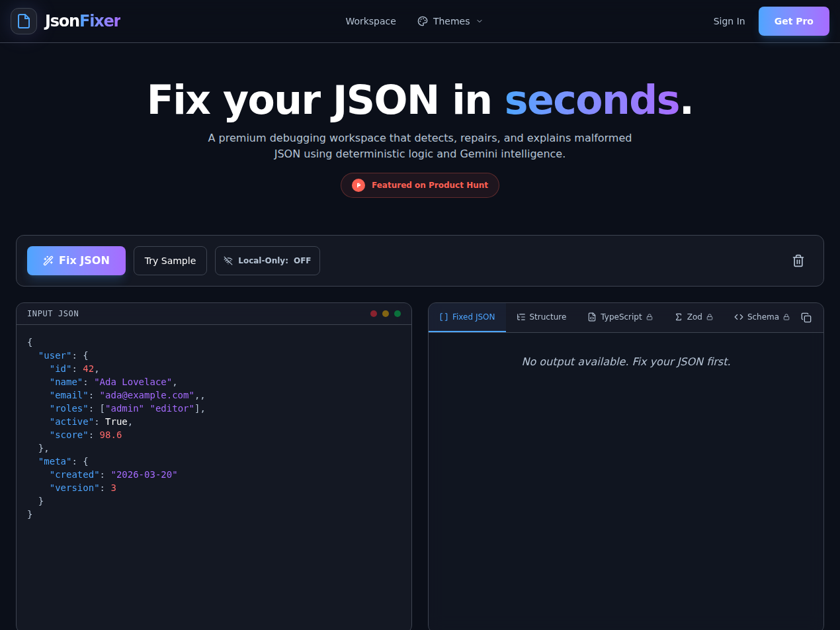Click the red traffic-light dot on INPUT JSON
This screenshot has height=630, width=840.
pos(374,313)
